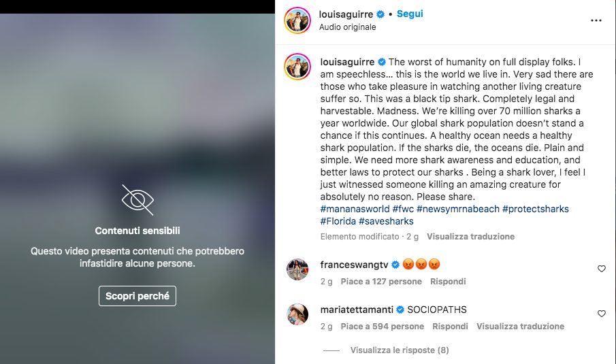Image resolution: width=616 pixels, height=364 pixels.
Task: Like the mariatettamanti comment with heart
Action: pyautogui.click(x=601, y=314)
